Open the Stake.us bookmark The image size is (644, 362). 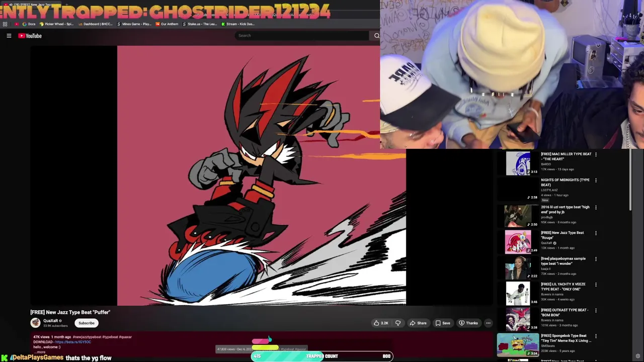click(x=200, y=24)
